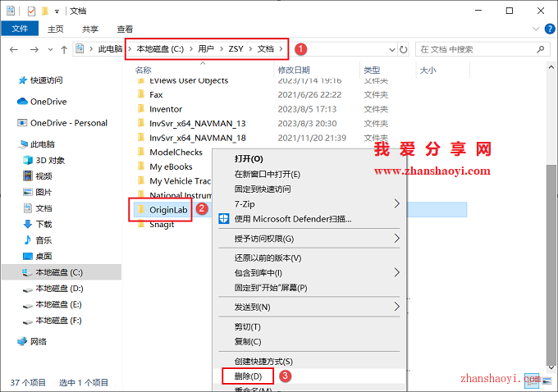Click the checkmark quick access icon

click(31, 11)
